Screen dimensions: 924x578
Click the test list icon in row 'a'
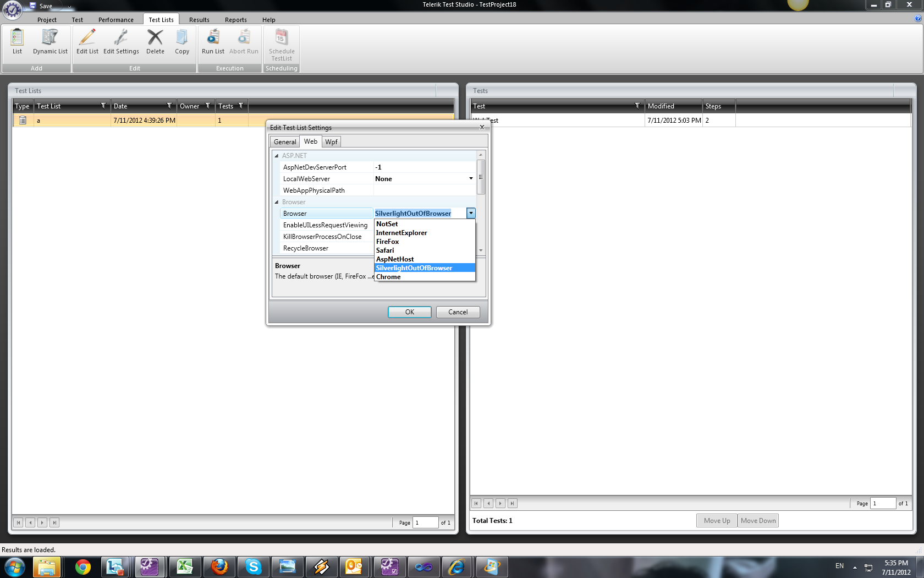23,120
